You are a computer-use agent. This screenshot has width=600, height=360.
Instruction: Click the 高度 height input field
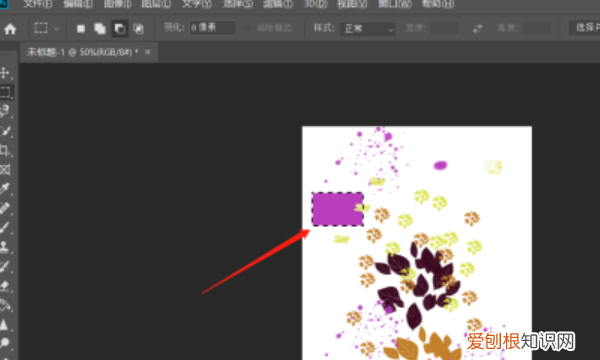point(537,28)
